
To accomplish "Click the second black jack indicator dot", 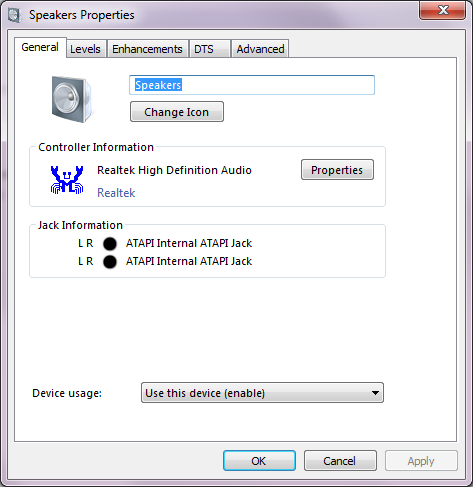I will coord(110,262).
